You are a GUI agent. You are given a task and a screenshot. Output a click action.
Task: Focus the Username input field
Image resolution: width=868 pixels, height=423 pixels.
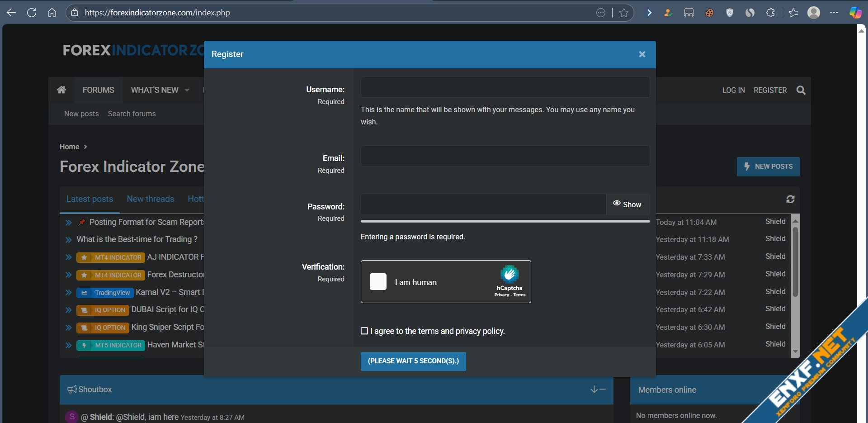(x=505, y=87)
